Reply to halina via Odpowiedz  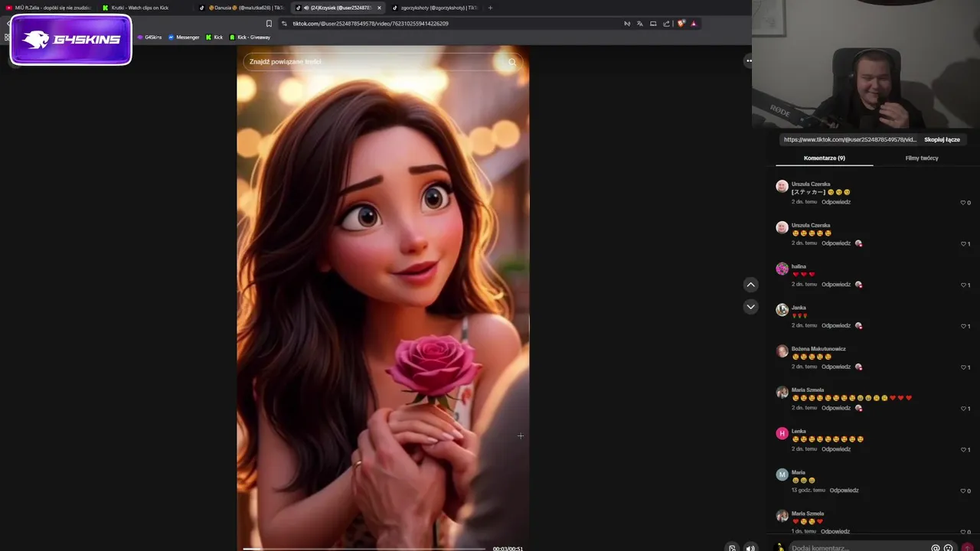pos(836,284)
